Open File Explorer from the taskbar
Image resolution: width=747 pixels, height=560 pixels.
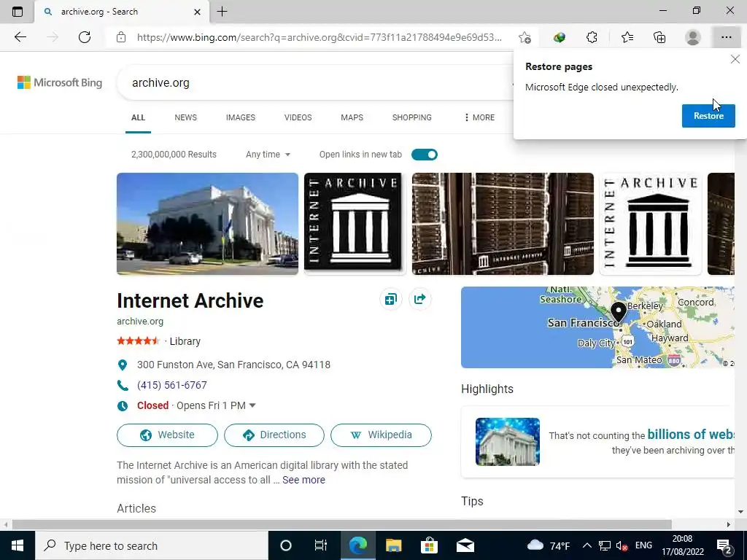(393, 545)
